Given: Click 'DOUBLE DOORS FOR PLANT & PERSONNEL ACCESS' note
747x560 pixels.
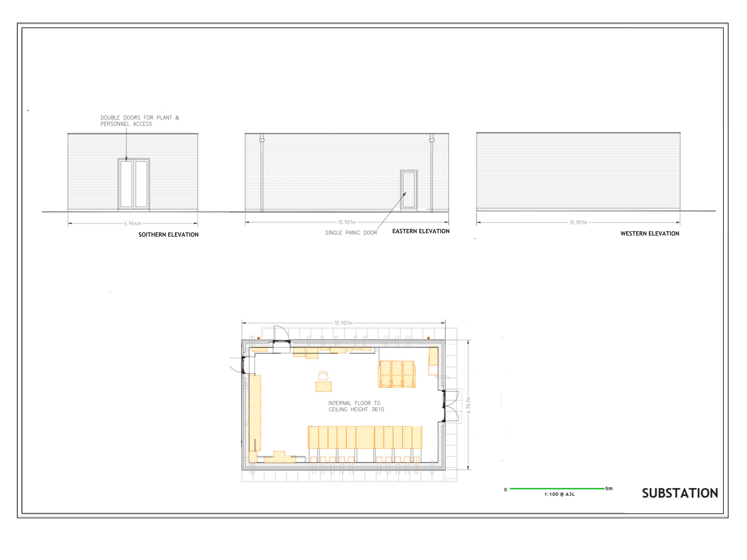Looking at the screenshot, I should pyautogui.click(x=140, y=121).
